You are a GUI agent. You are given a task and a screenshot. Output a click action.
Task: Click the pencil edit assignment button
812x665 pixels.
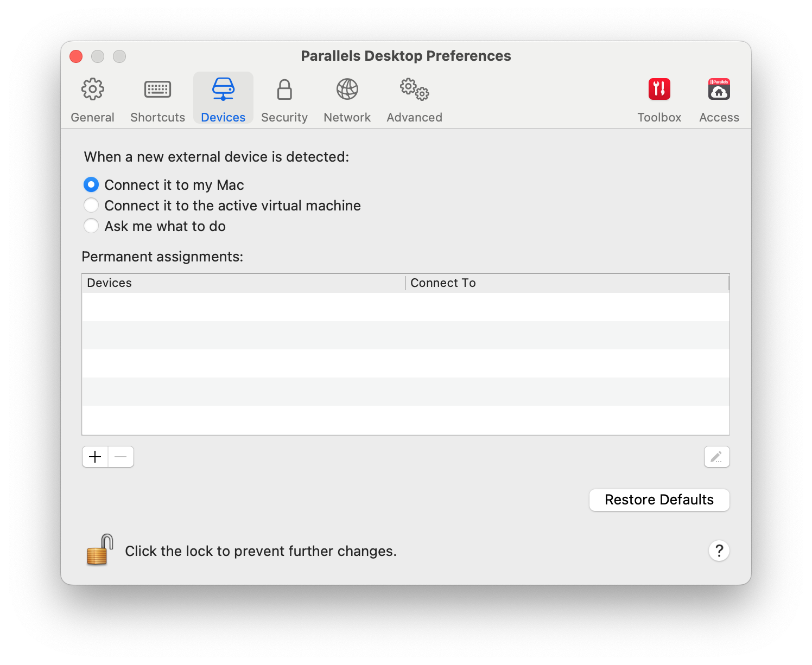716,457
